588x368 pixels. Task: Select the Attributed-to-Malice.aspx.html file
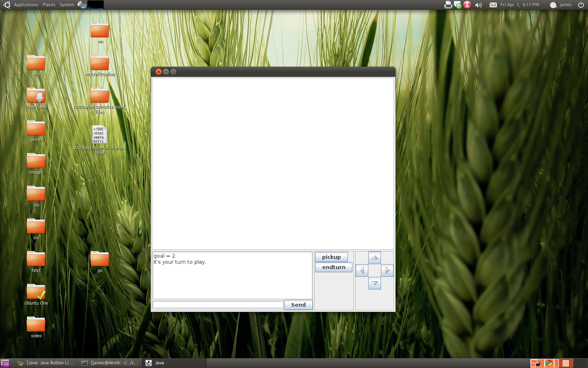pos(100,135)
